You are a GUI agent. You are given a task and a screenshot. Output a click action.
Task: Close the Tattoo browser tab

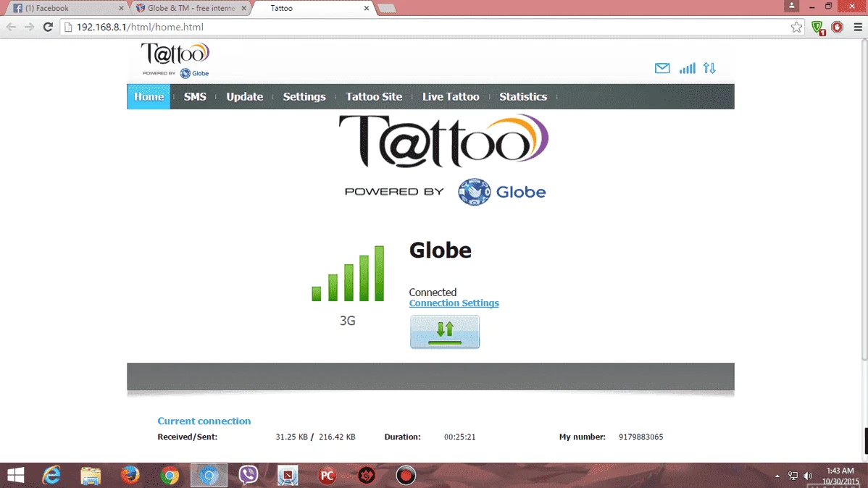367,8
